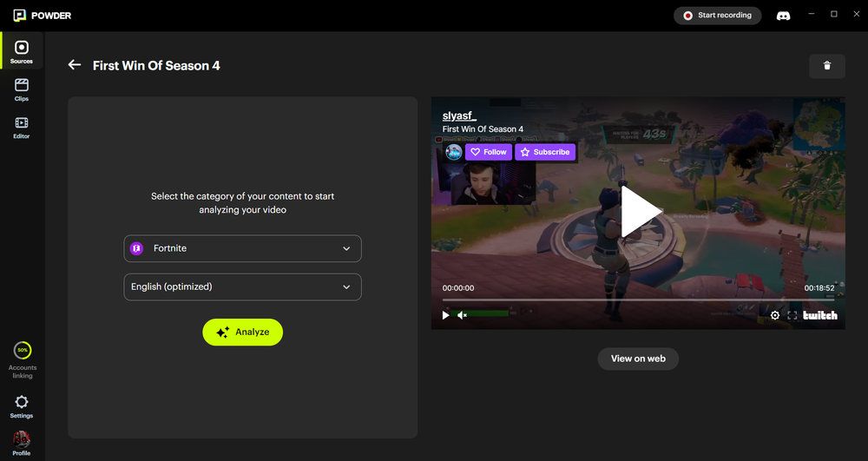Viewport: 868px width, 461px height.
Task: Click the Analyze button
Action: [x=242, y=332]
